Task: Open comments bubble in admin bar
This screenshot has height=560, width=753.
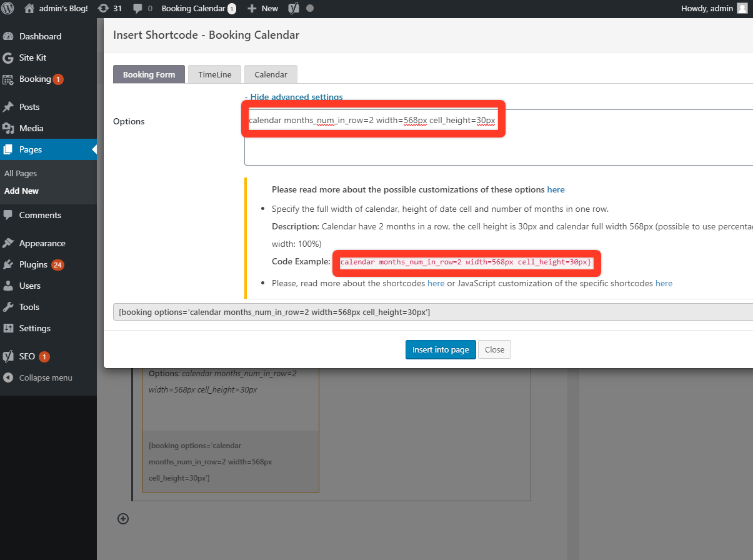Action: (x=142, y=9)
